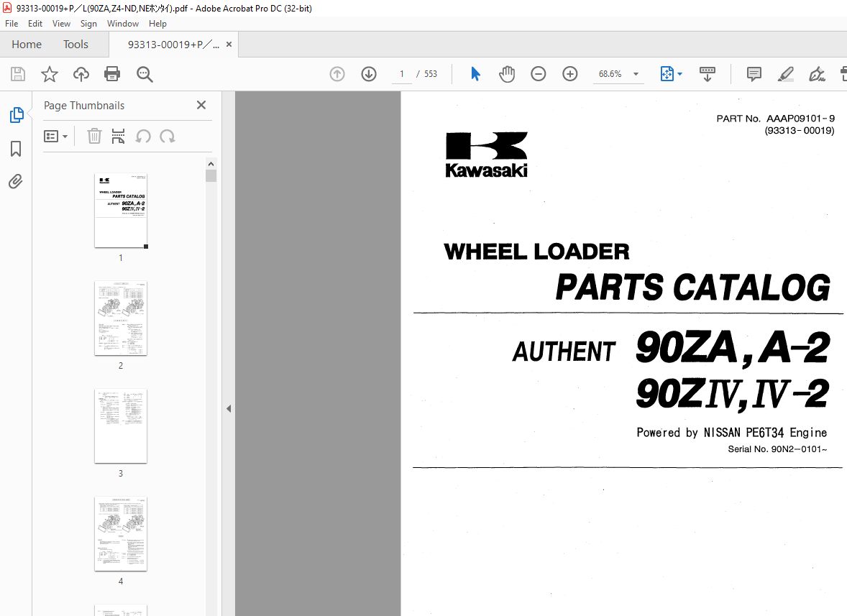Image resolution: width=847 pixels, height=616 pixels.
Task: Switch to the Tools tab
Action: point(75,45)
